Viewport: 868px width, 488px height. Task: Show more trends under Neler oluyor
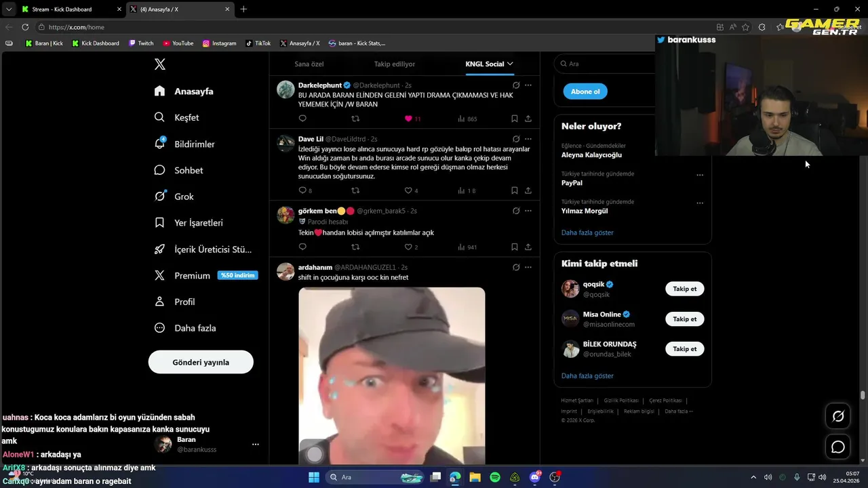click(587, 232)
